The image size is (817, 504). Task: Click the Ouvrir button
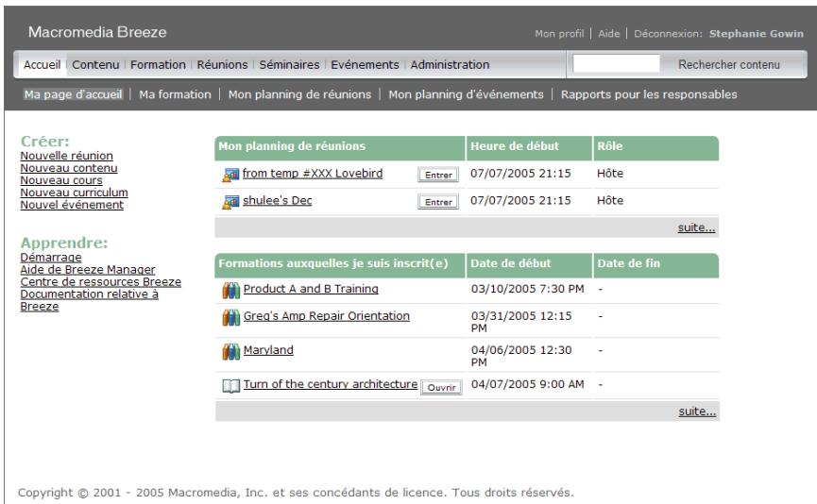point(441,387)
